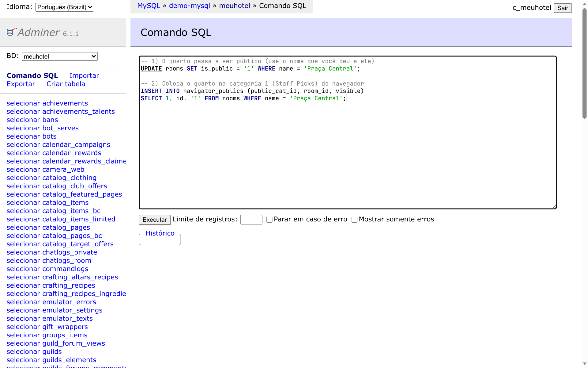
Task: Open selecionar chatlogs_room table
Action: (x=49, y=261)
